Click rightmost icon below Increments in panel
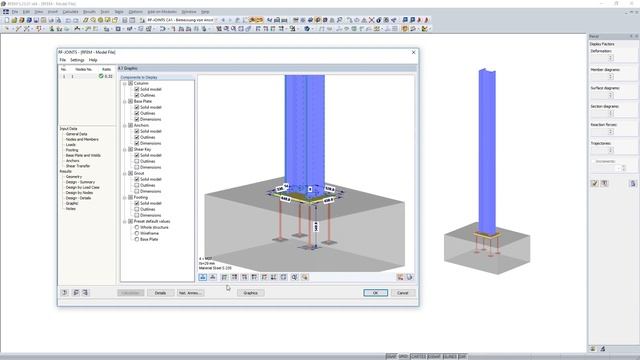 tap(633, 184)
